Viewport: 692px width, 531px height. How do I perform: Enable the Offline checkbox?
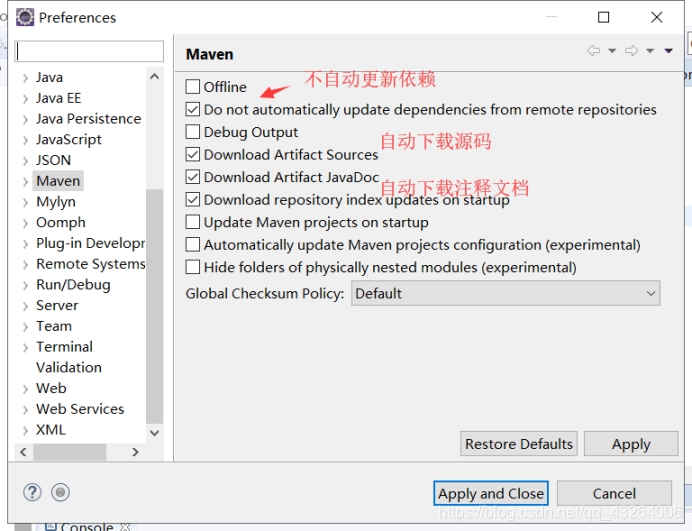[x=193, y=87]
